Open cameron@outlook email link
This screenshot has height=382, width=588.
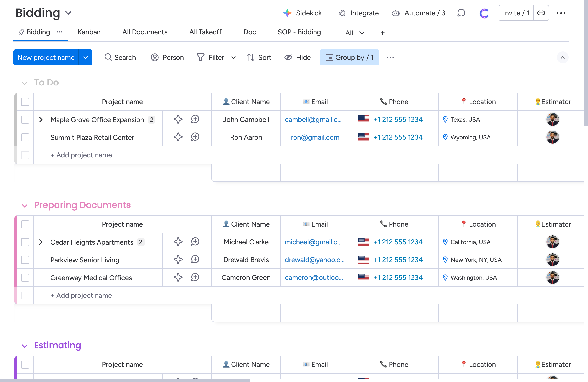314,278
